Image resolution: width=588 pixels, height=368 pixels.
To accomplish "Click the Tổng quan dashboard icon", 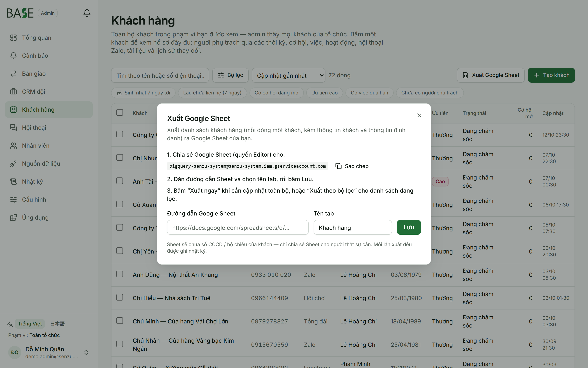I will (x=13, y=37).
